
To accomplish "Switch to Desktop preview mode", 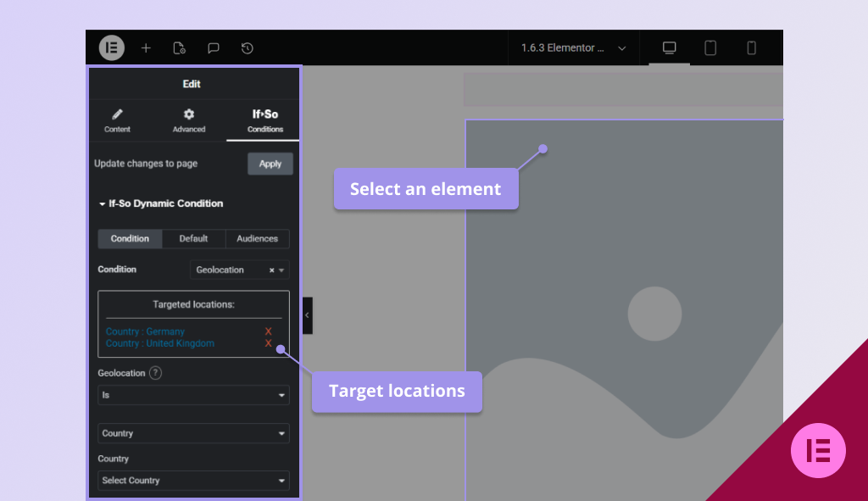I will tap(668, 48).
